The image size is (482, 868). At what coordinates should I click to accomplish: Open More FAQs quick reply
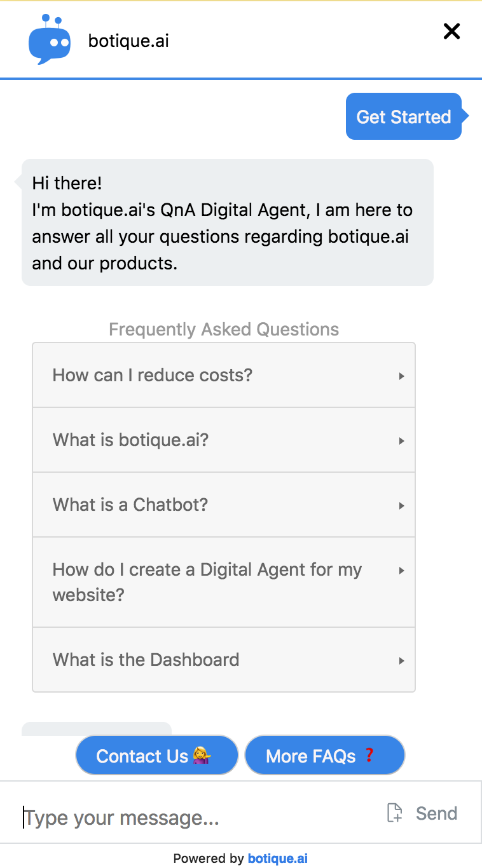(x=324, y=756)
